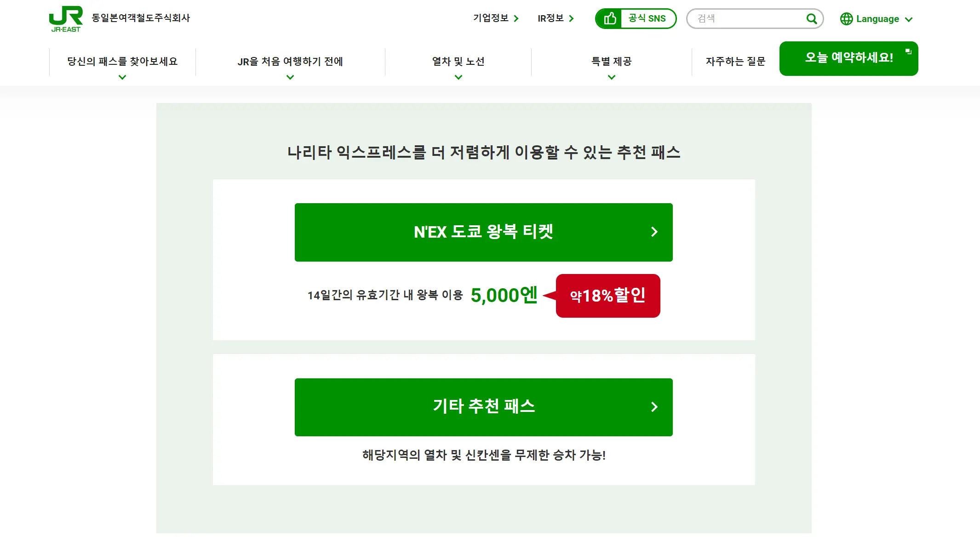Click the arrow on 기타 추천 패스
Image resolution: width=980 pixels, height=548 pixels.
click(654, 407)
